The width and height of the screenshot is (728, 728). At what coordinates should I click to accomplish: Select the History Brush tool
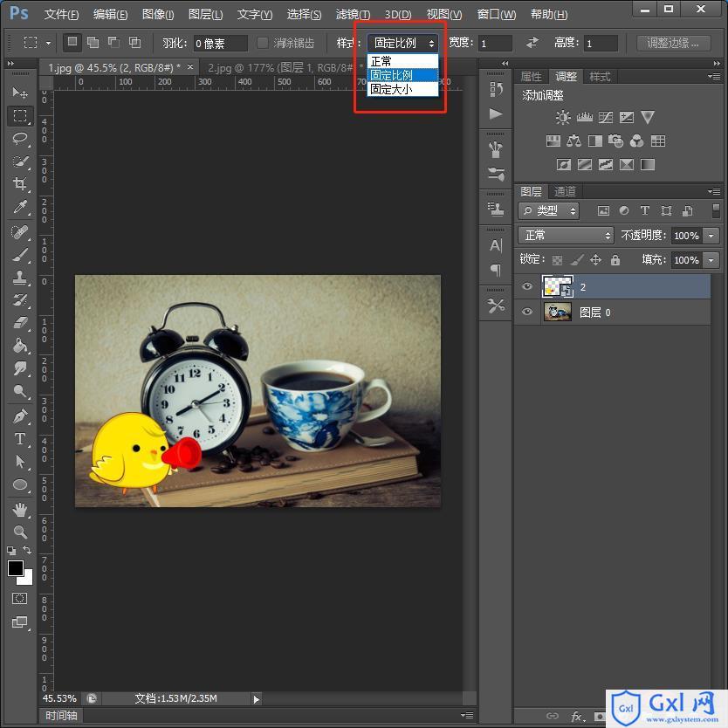tap(20, 300)
